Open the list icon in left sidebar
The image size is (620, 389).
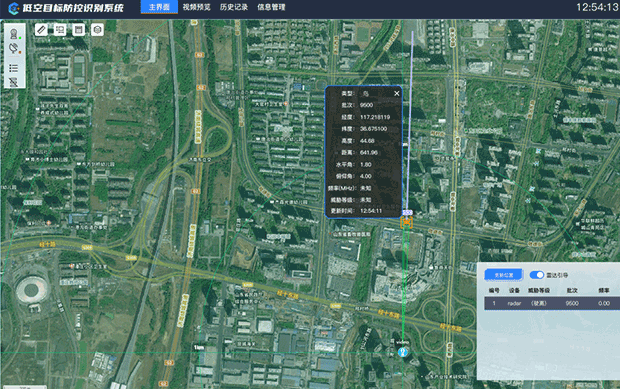tap(13, 68)
